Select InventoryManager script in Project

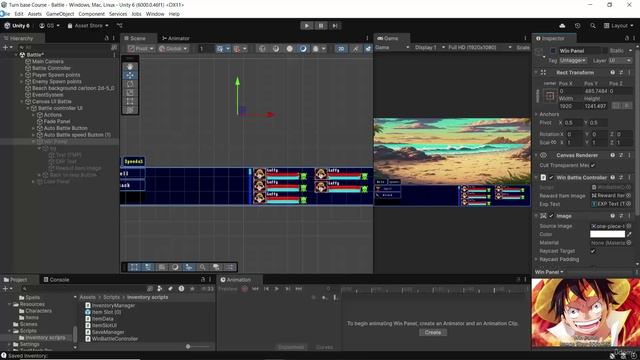point(110,305)
